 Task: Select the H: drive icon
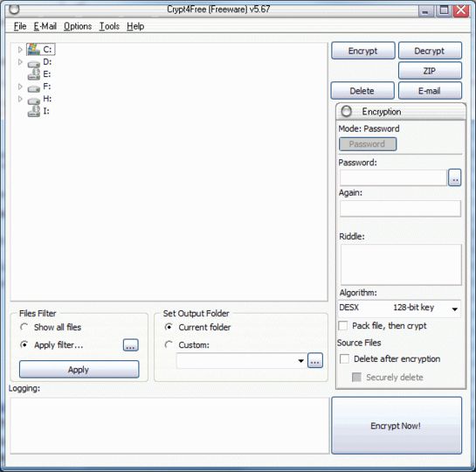pyautogui.click(x=34, y=101)
